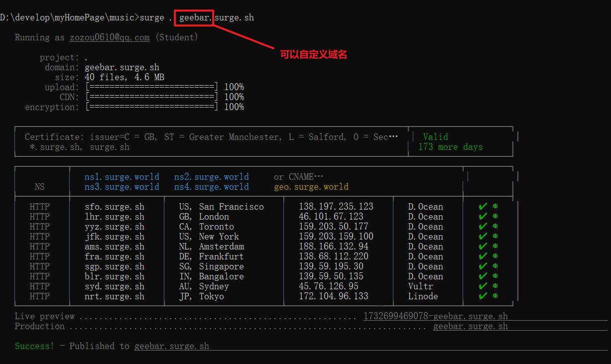Open the Production link geebar.surge.sh
Viewport: 611px width, 364px height.
(471, 326)
